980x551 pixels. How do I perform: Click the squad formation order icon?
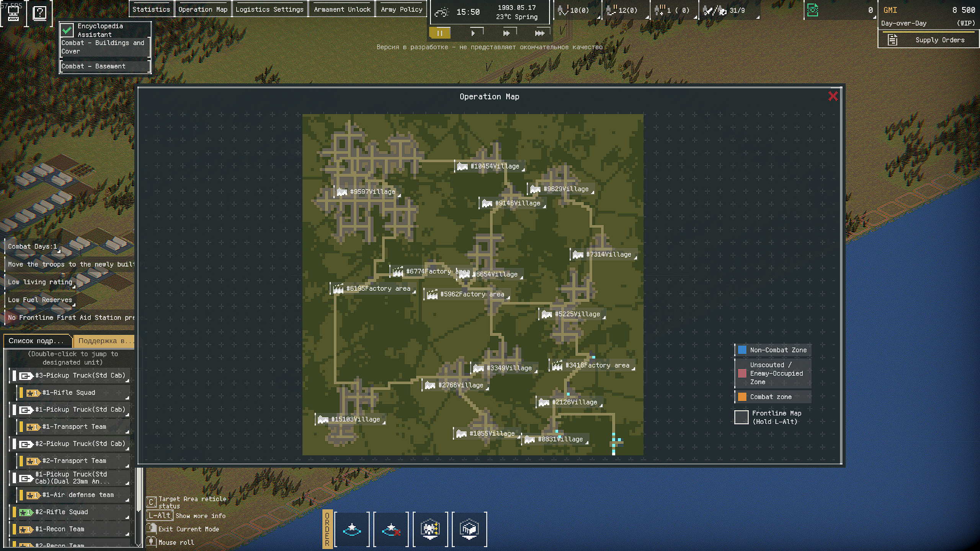[x=430, y=530]
